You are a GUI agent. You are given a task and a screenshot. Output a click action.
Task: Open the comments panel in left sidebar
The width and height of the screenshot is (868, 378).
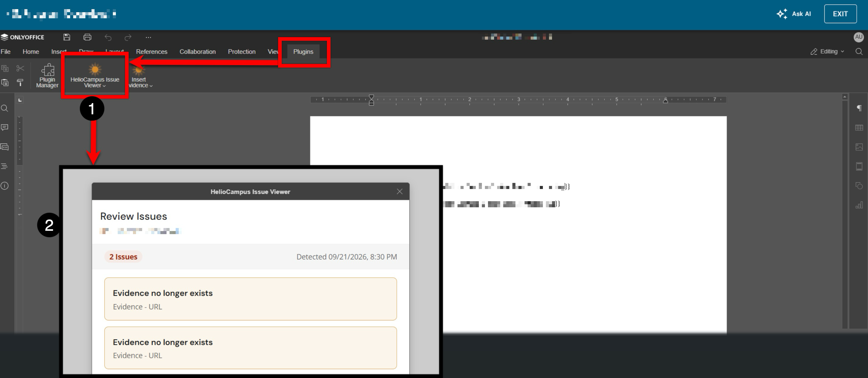click(4, 127)
